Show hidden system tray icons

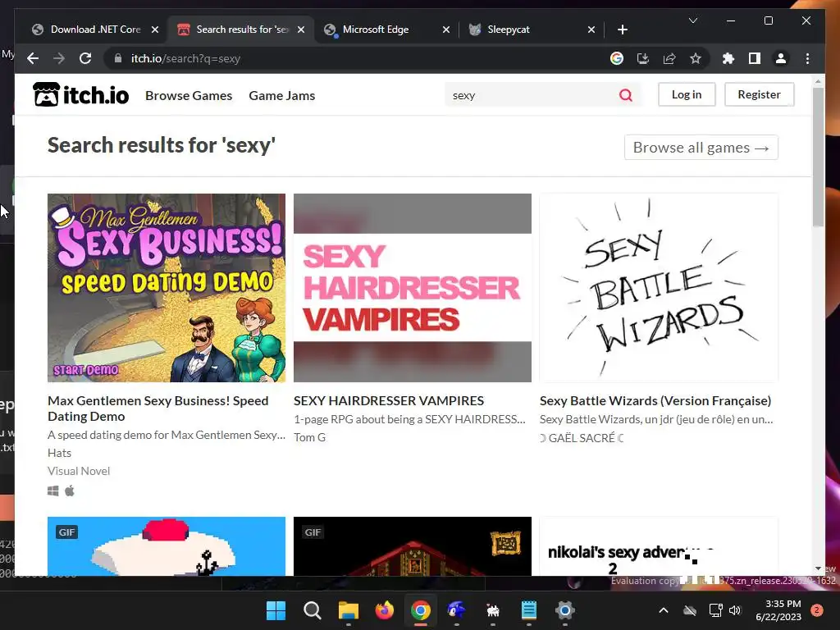[663, 610]
